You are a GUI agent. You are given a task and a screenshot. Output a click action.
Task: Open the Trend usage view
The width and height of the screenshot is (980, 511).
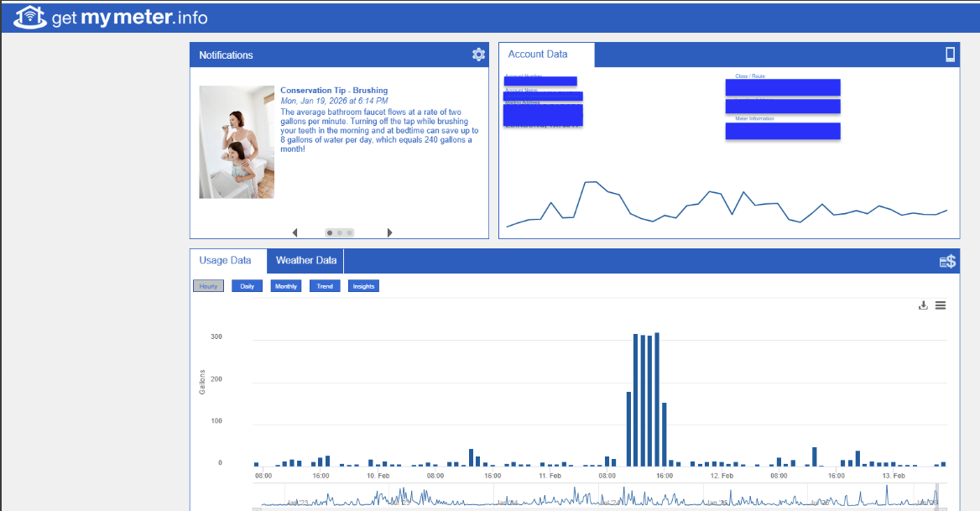(x=324, y=286)
